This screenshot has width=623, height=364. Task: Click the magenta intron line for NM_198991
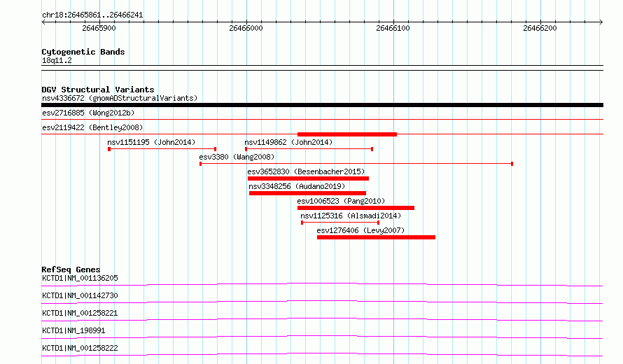322,337
